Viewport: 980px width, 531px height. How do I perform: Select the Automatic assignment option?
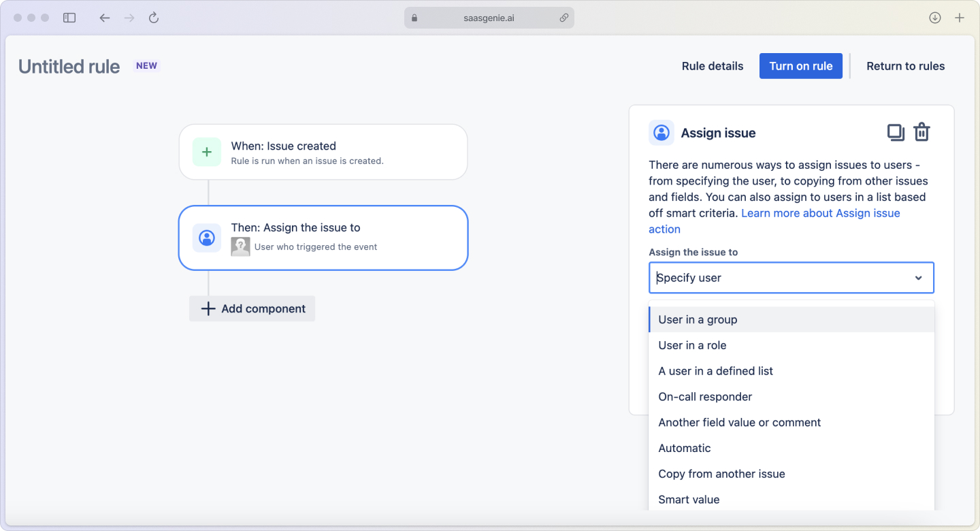(x=685, y=448)
